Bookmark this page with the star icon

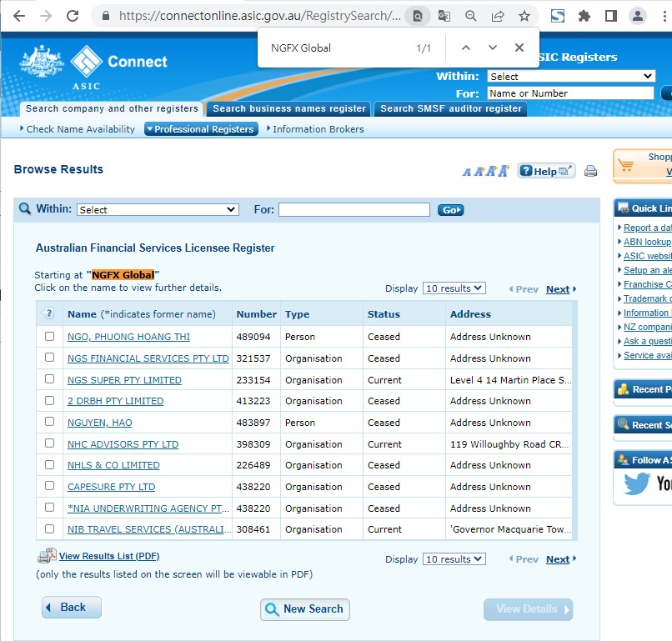click(524, 16)
